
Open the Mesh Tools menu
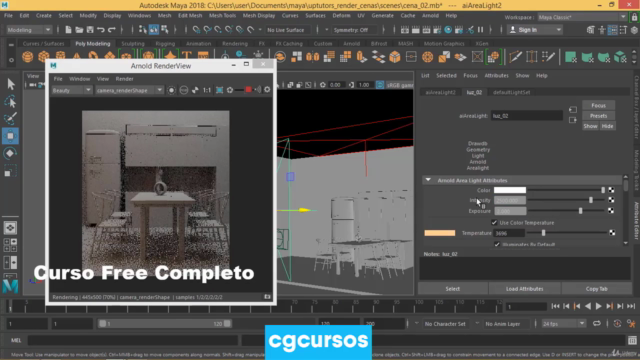tap(222, 16)
